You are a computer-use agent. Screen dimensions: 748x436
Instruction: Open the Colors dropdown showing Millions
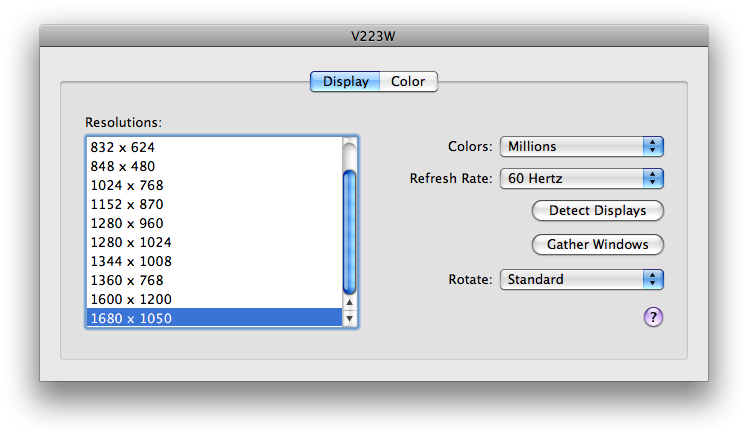(582, 146)
